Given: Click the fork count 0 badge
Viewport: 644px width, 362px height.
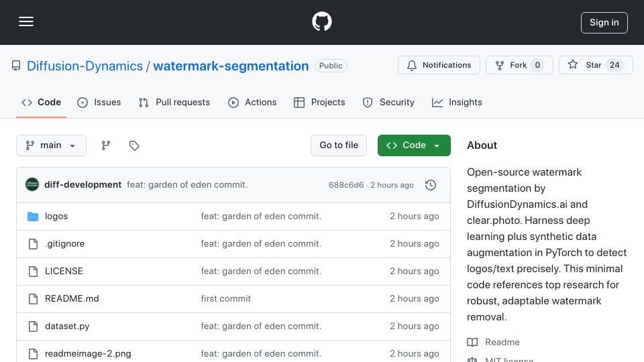Looking at the screenshot, I should tap(537, 65).
